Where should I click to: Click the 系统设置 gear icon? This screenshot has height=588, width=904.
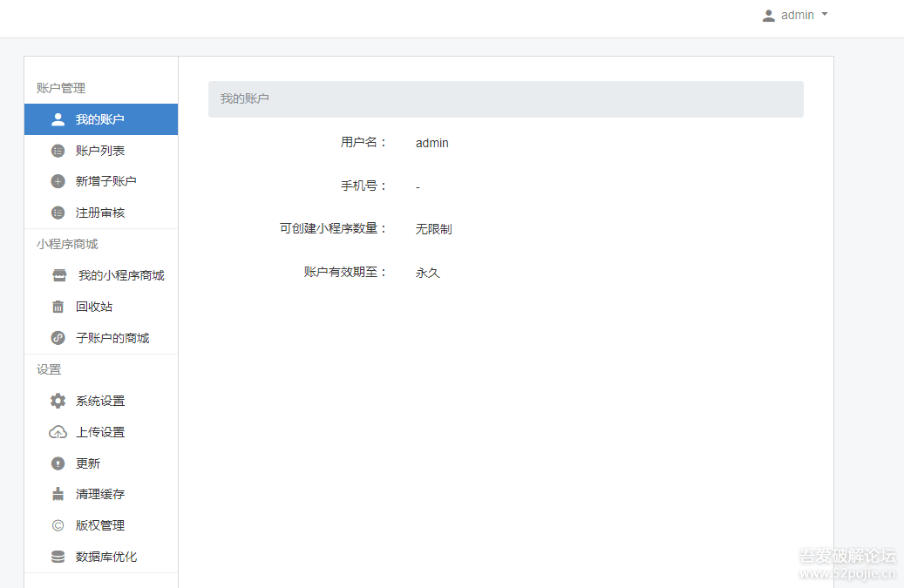(x=57, y=401)
